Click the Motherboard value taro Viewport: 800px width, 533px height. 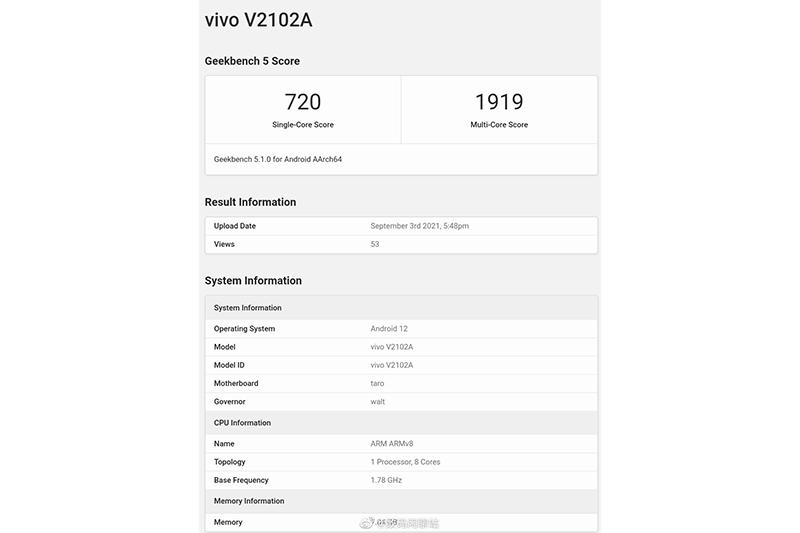pos(377,383)
